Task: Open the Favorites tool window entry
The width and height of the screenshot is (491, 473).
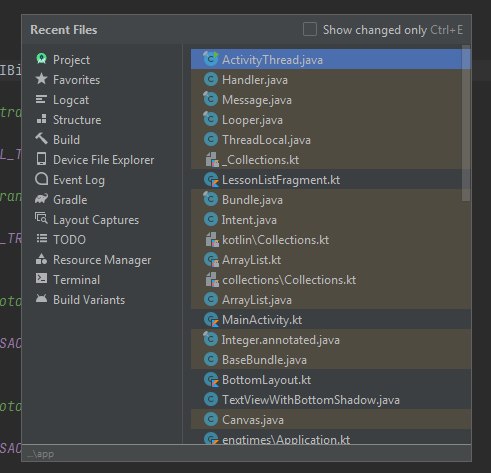Action: [x=76, y=80]
